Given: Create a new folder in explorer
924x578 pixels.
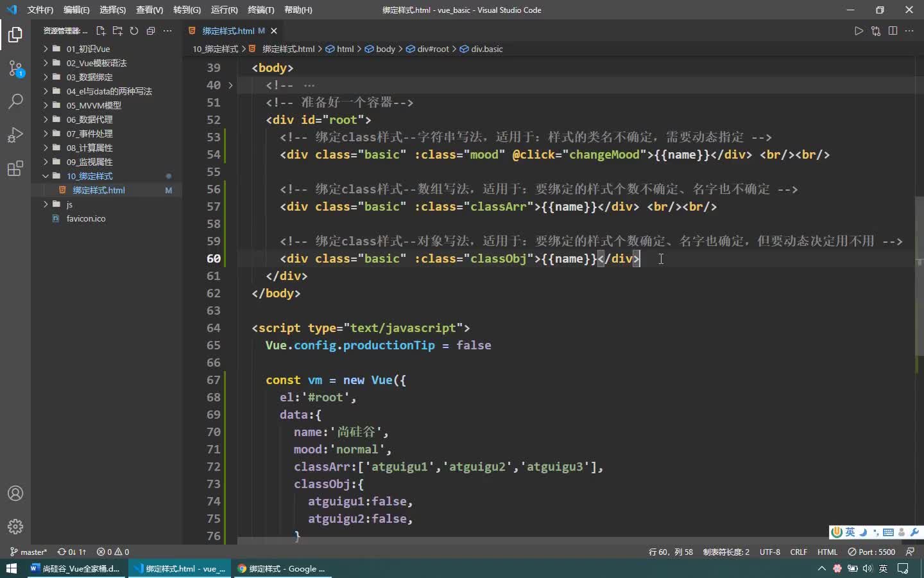Looking at the screenshot, I should click(x=117, y=31).
